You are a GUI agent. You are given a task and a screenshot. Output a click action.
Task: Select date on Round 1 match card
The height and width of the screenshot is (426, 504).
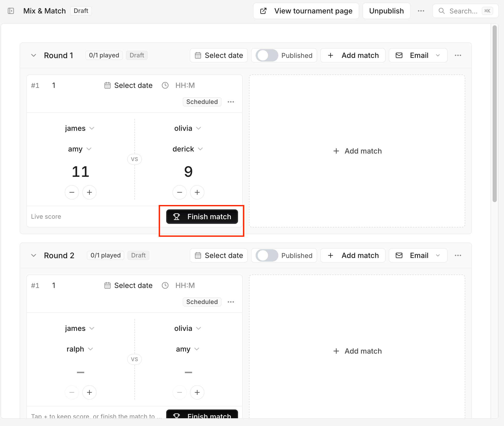(x=128, y=85)
